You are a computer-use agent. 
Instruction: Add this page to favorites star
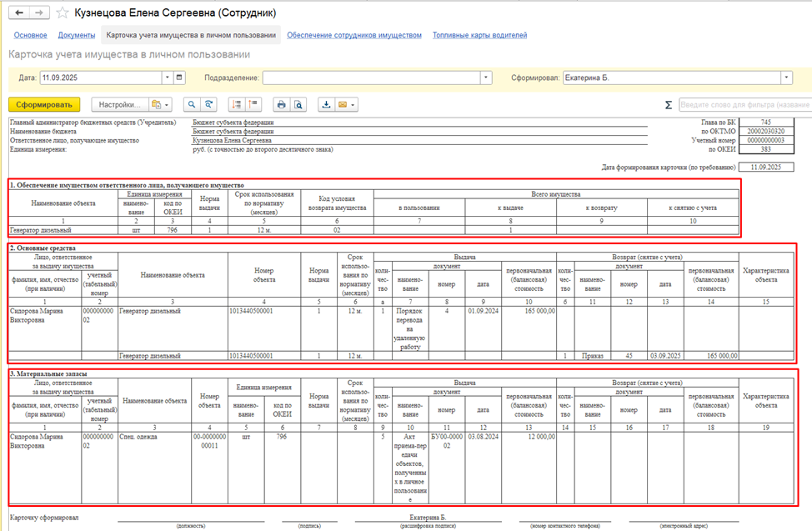click(63, 13)
